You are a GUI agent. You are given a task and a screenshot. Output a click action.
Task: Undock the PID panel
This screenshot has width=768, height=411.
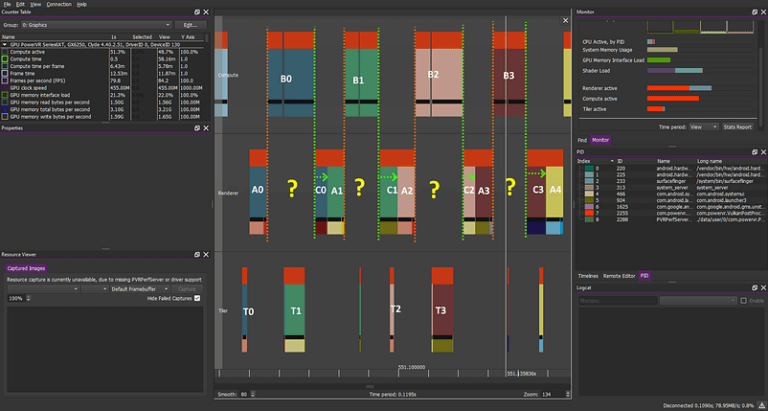(x=754, y=152)
